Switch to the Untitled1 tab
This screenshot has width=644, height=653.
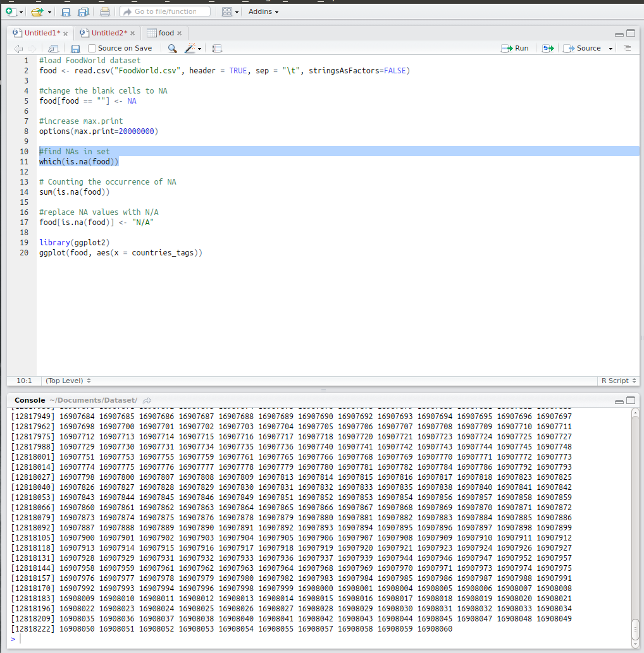click(42, 33)
